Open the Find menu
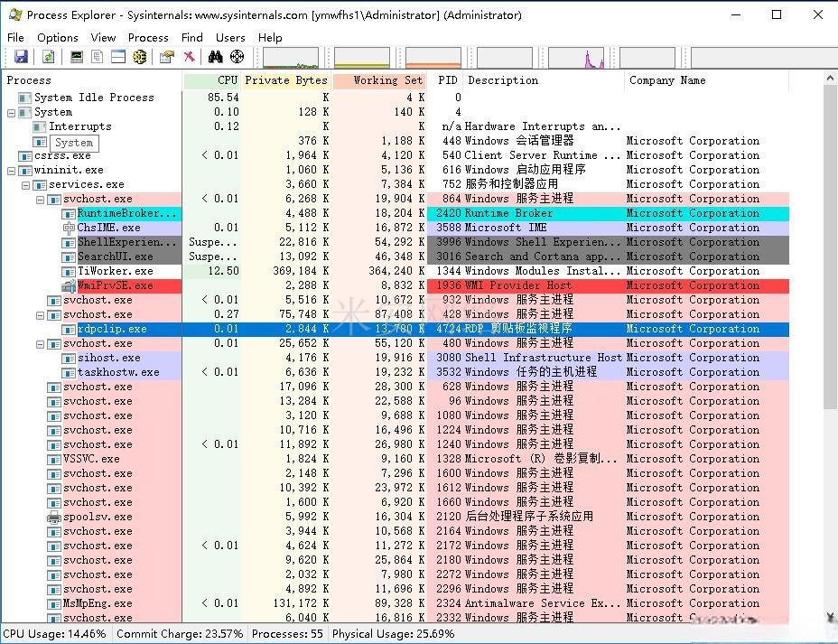 191,37
